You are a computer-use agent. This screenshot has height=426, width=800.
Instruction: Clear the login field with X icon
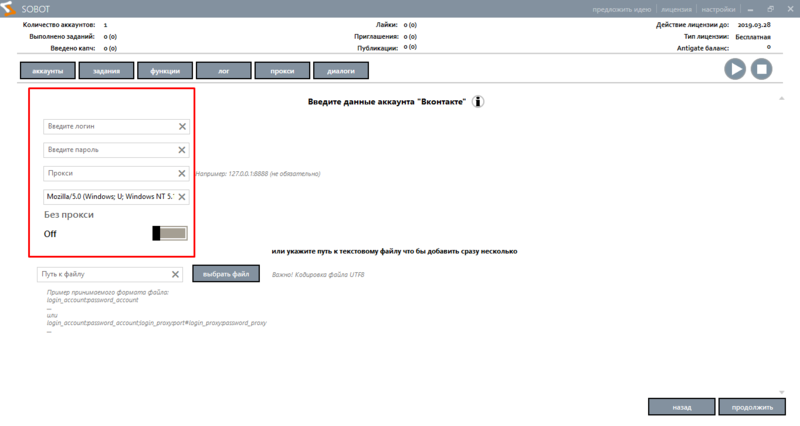(182, 127)
